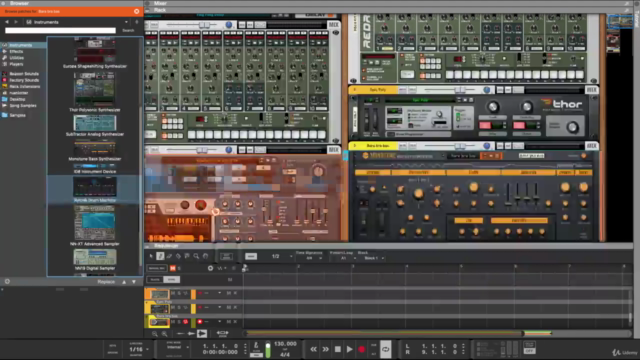Mute the top orange sequencer track
Screen dimensions: 640x360
pyautogui.click(x=173, y=293)
